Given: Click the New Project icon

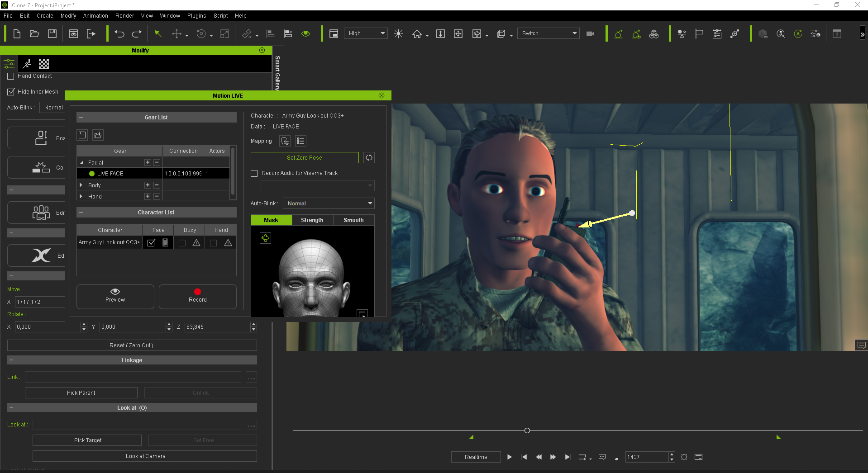Looking at the screenshot, I should tap(17, 33).
